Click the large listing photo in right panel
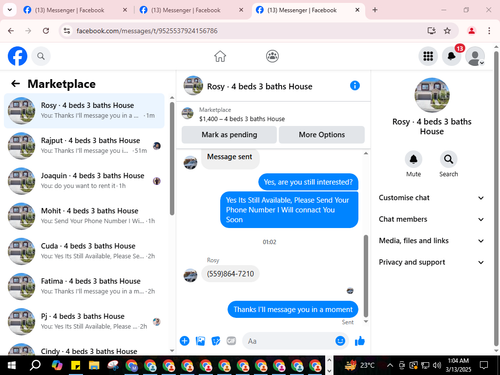This screenshot has height=375, width=500. tap(432, 95)
